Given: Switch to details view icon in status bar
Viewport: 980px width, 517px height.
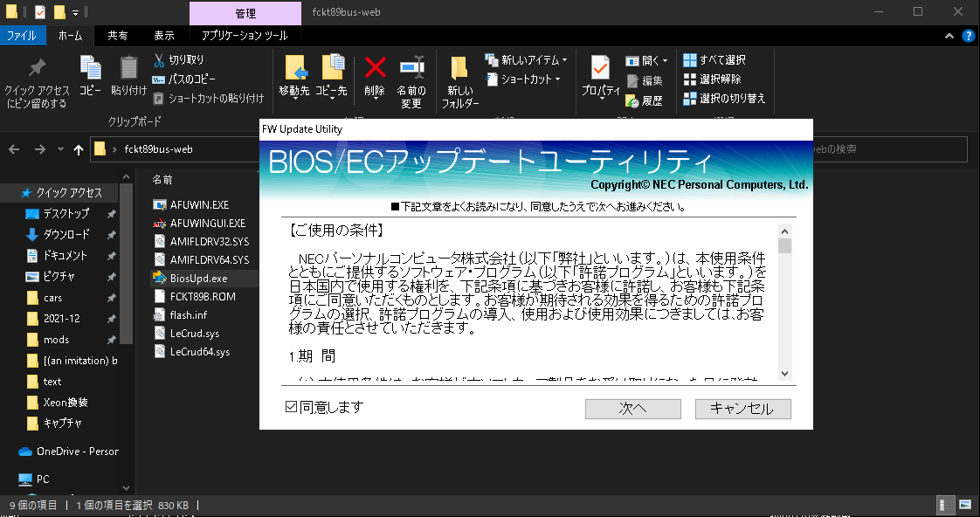Looking at the screenshot, I should click(946, 505).
